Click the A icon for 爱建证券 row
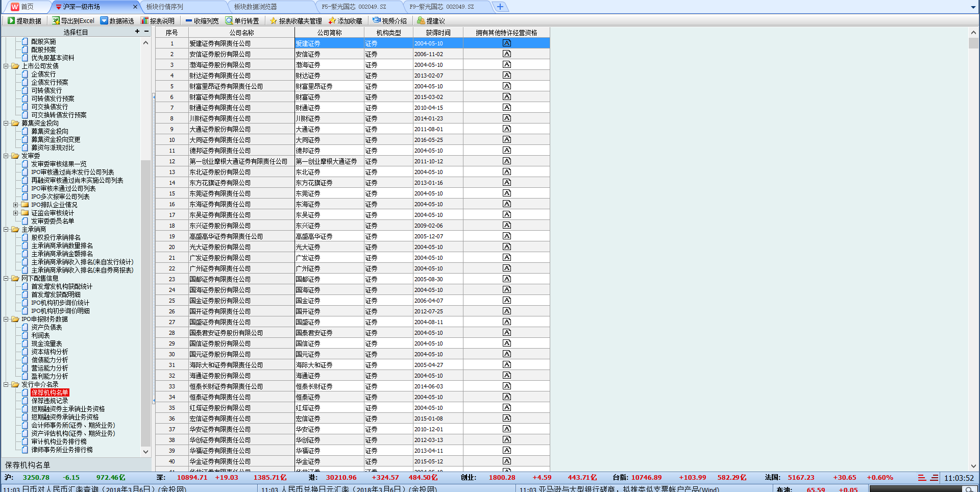980x492 pixels. coord(507,43)
